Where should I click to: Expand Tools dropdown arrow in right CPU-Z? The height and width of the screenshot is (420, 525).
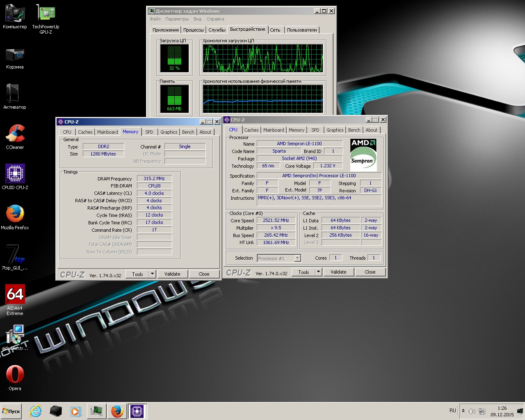(319, 272)
